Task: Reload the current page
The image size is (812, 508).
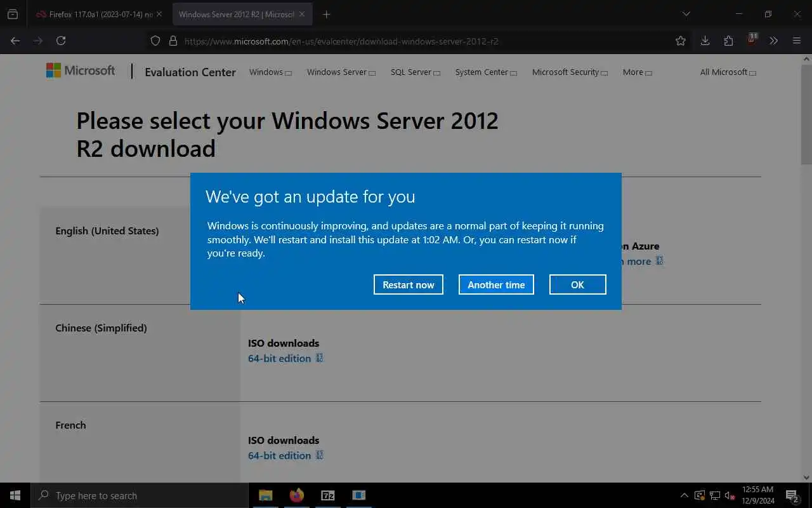Action: (x=61, y=41)
